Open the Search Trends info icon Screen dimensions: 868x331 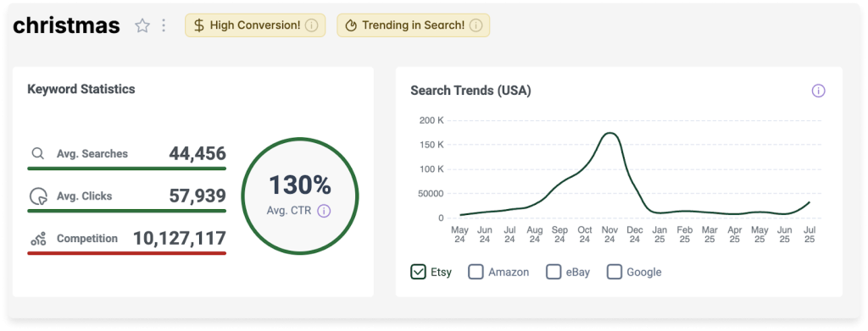coord(818,91)
